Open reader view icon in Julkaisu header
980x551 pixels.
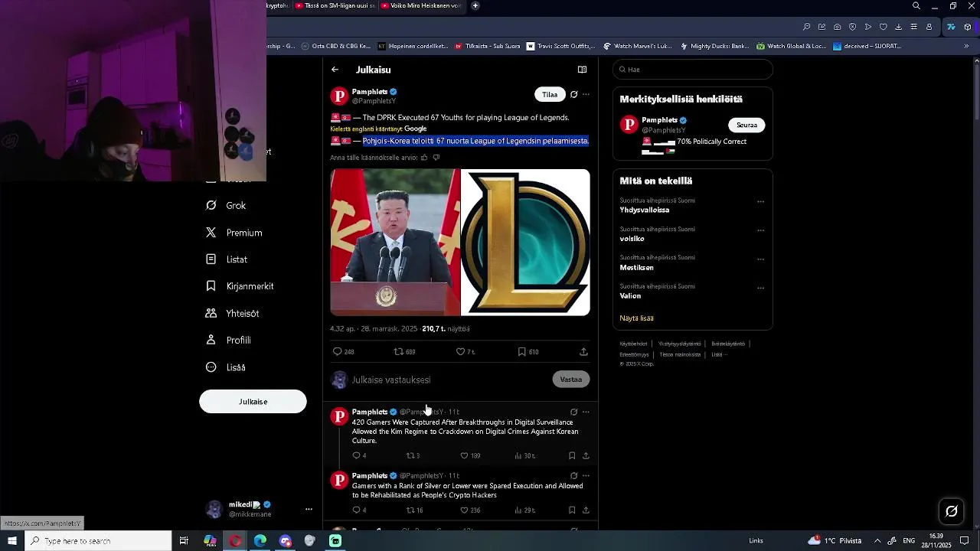pyautogui.click(x=582, y=70)
